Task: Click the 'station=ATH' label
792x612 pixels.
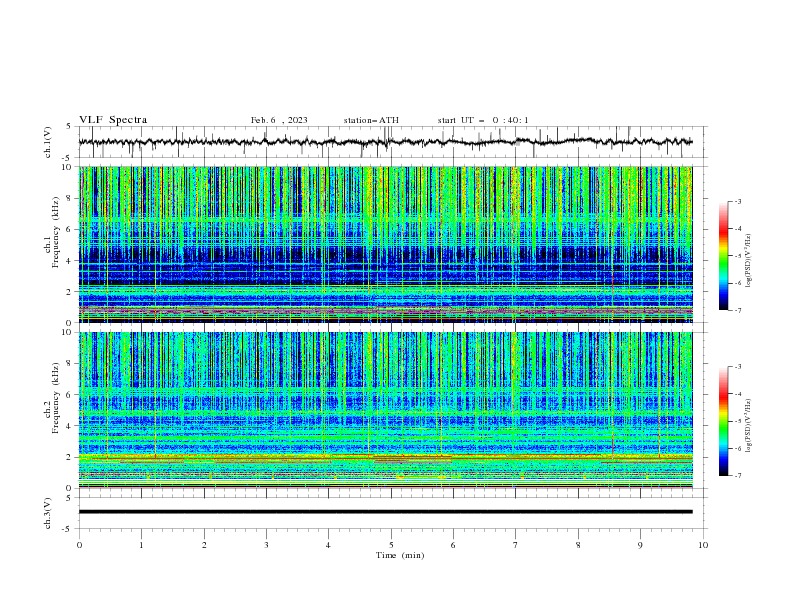Action: point(371,120)
